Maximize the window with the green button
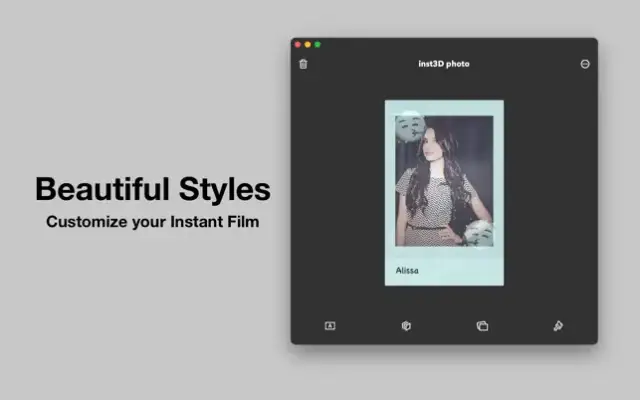Screen dimensions: 640x400 pos(318,44)
